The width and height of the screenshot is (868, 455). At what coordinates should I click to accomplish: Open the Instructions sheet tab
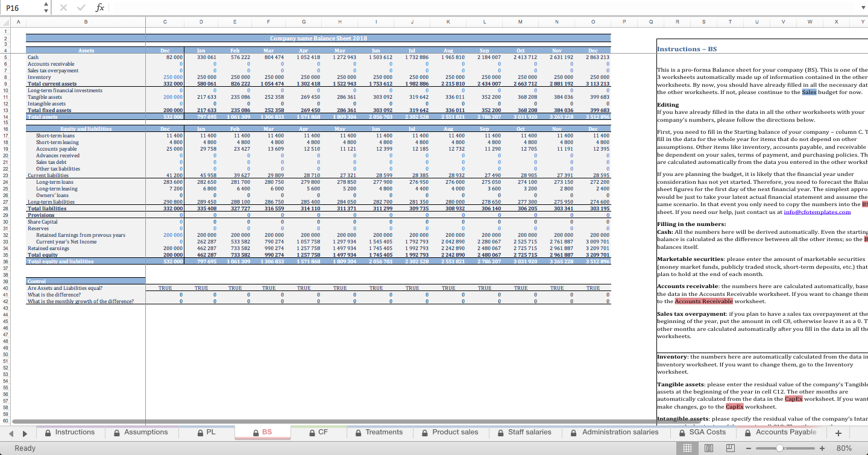(69, 432)
